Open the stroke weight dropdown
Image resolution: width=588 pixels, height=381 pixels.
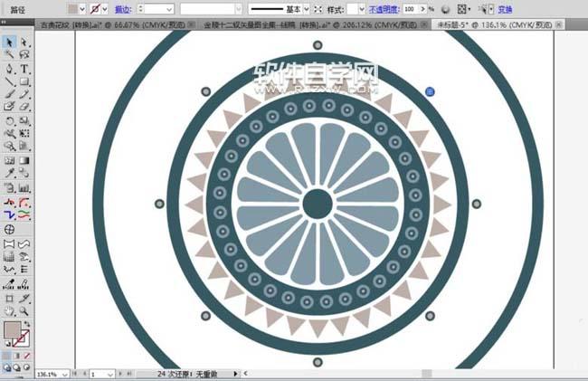pyautogui.click(x=169, y=9)
